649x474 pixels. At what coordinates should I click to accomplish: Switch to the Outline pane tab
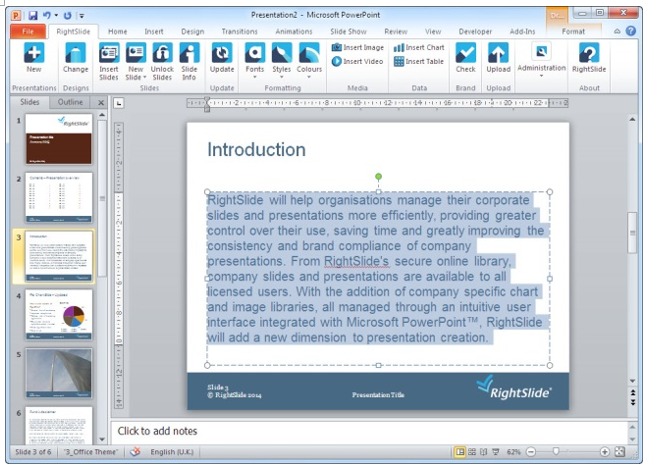tap(70, 102)
